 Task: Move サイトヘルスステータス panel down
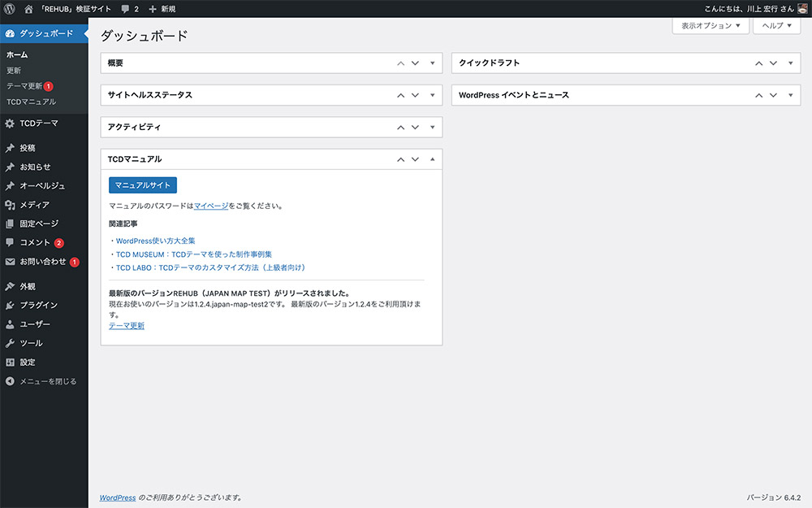click(x=415, y=95)
